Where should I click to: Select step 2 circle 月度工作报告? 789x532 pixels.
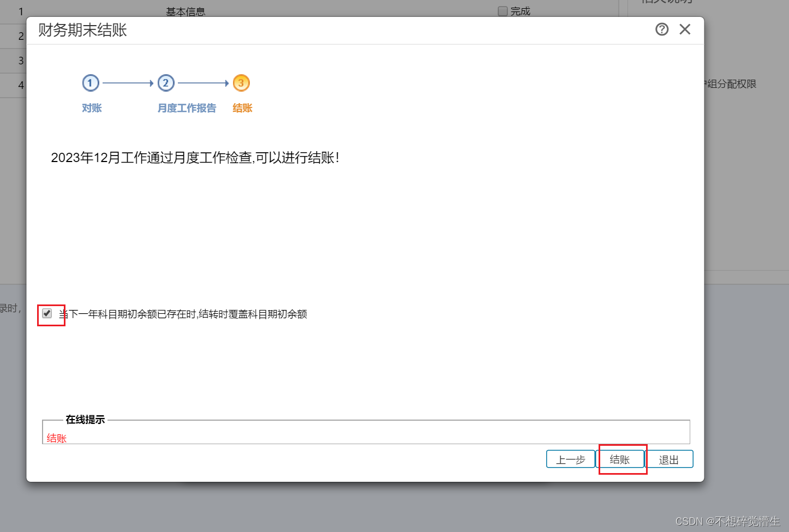(166, 83)
